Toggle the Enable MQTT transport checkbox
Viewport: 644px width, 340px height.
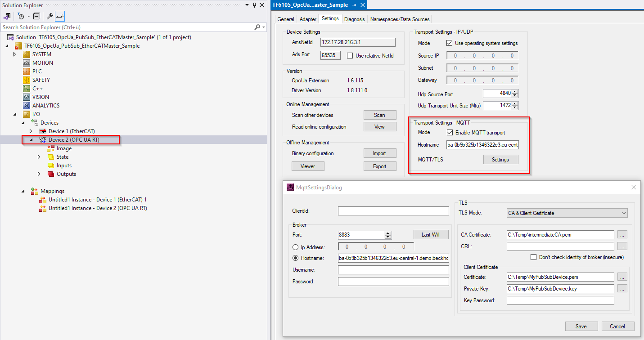(450, 133)
